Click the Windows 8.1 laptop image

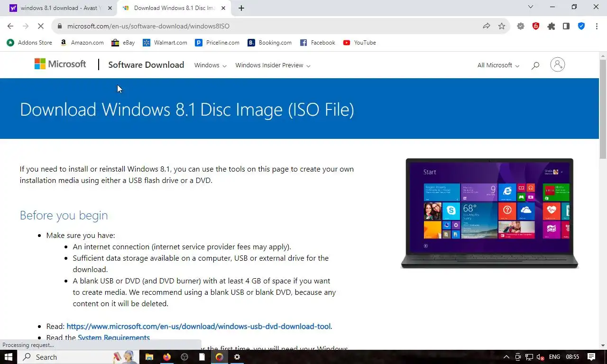(489, 213)
